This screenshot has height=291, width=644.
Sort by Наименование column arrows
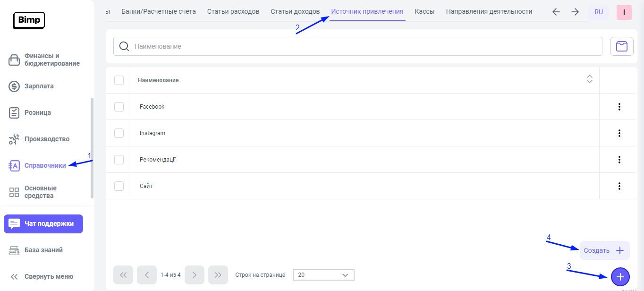pyautogui.click(x=589, y=79)
